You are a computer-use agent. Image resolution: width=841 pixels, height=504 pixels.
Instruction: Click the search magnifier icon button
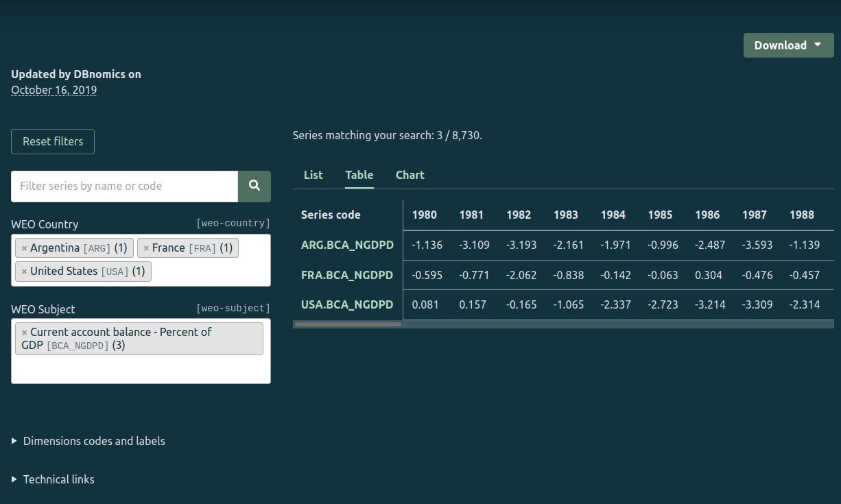click(254, 186)
